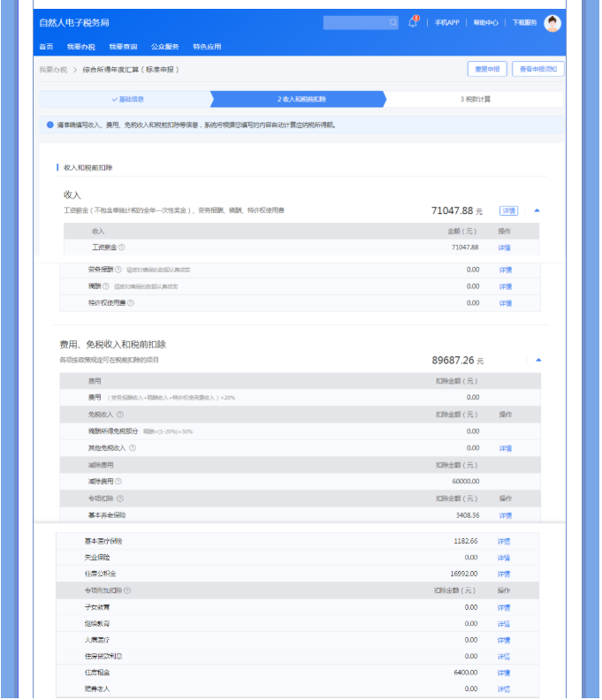The height and width of the screenshot is (700, 602).
Task: Open 详情 for 基本养老保险 row
Action: (x=506, y=515)
